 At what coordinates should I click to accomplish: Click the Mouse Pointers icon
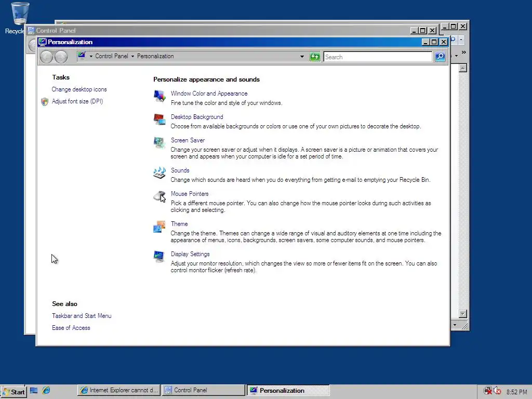click(x=159, y=196)
